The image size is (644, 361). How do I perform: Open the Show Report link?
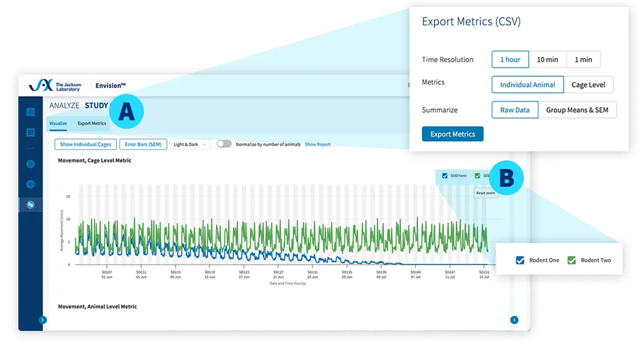tap(317, 145)
